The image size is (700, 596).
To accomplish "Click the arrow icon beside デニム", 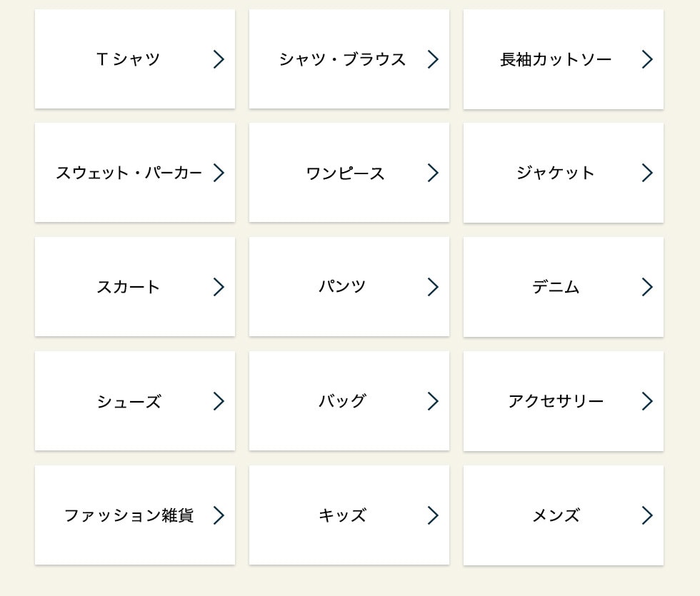I will [647, 287].
